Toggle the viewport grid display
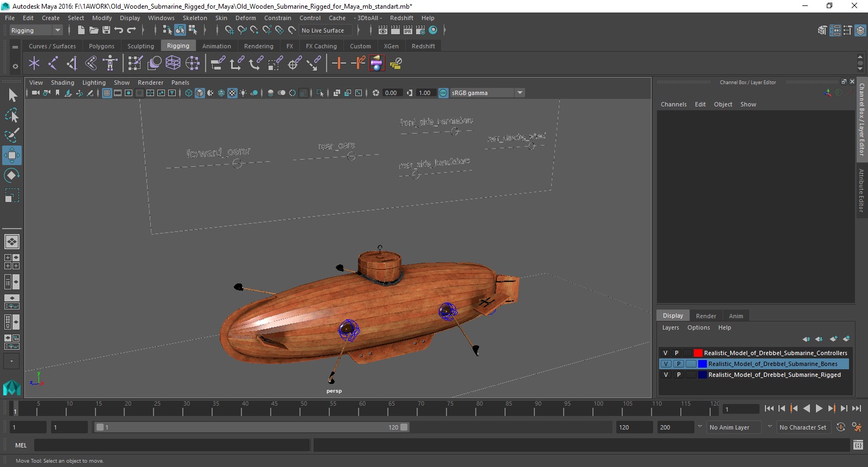868x467 pixels. click(107, 93)
